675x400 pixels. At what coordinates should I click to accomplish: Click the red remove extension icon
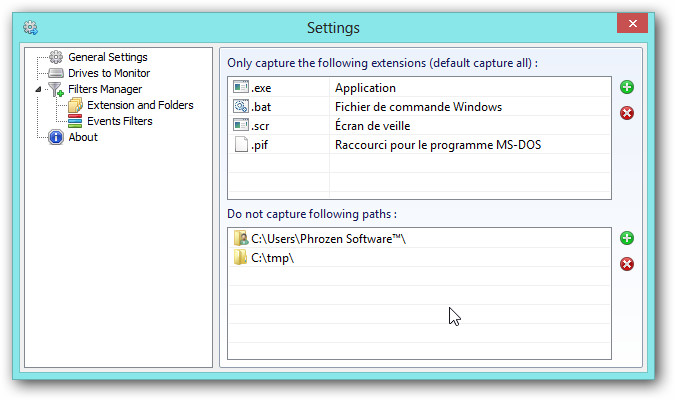[627, 113]
